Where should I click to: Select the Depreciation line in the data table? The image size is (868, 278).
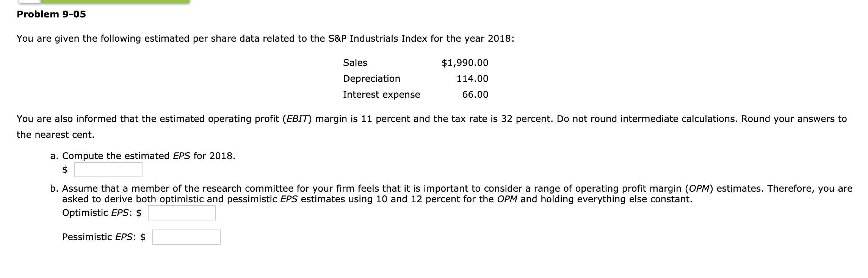(x=371, y=79)
